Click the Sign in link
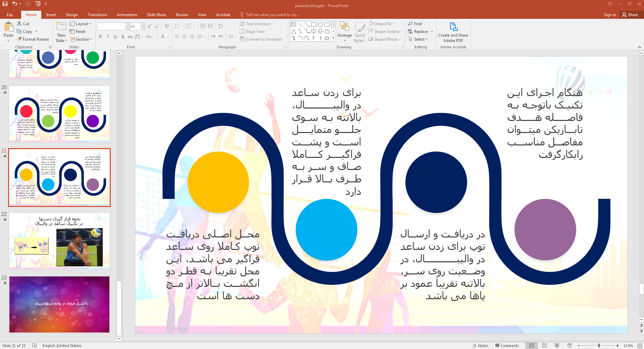 (610, 15)
